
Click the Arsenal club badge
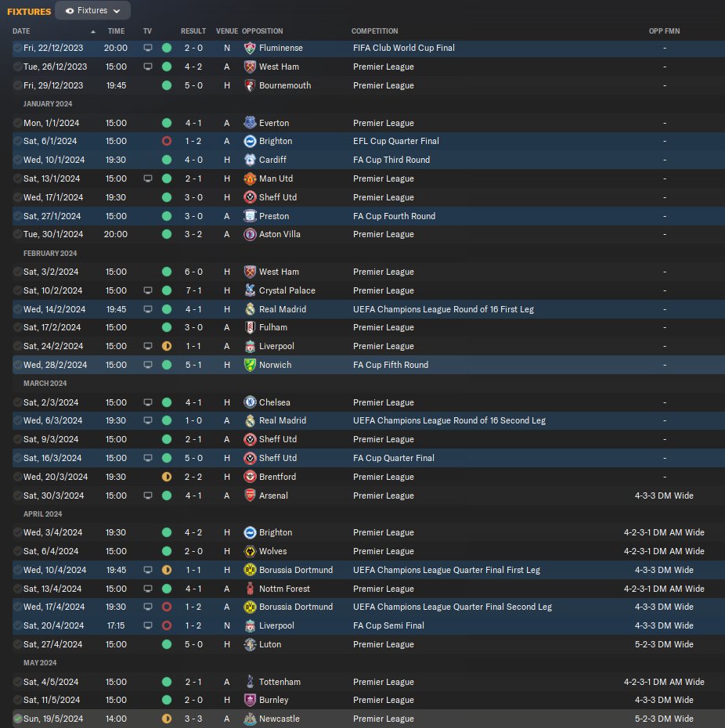250,496
